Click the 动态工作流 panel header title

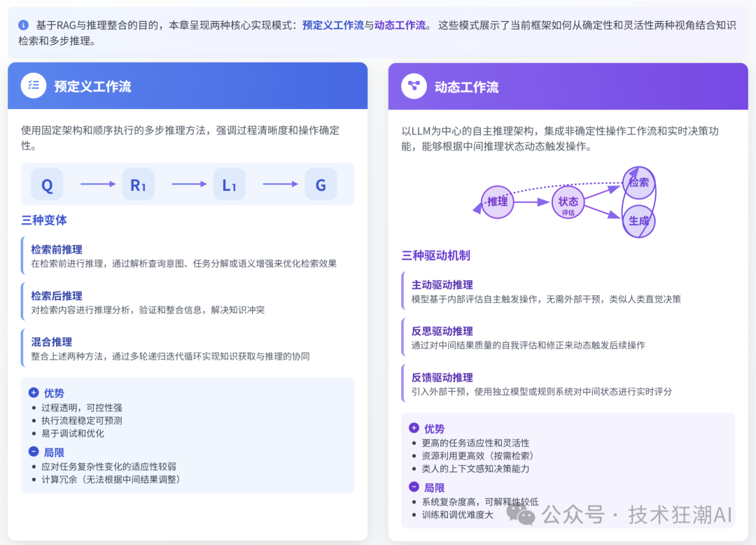coord(466,87)
